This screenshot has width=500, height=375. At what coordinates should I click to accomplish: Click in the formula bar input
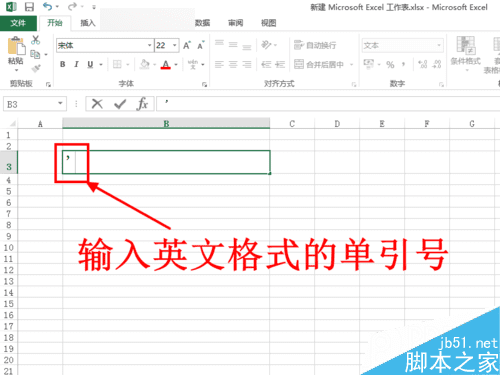[x=328, y=104]
